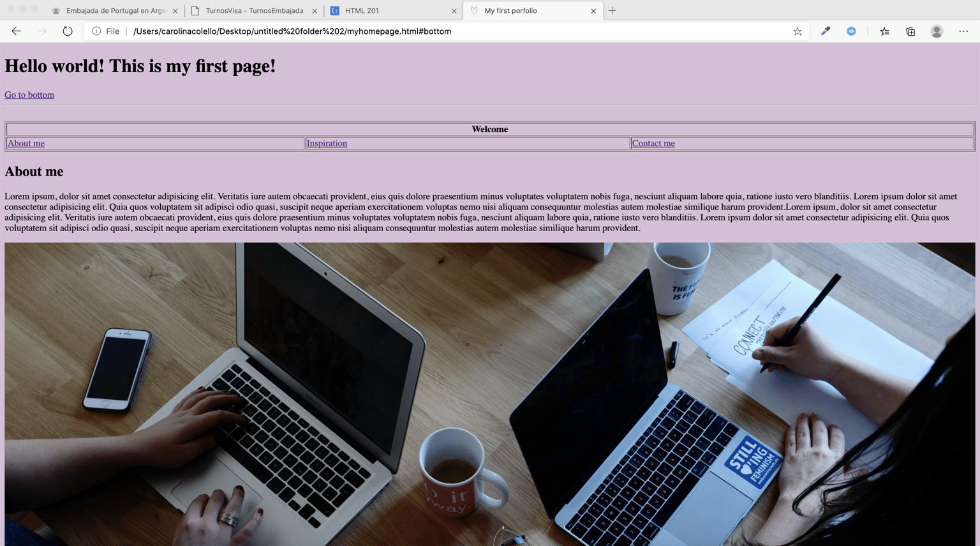
Task: Follow the Go to bottom link
Action: pyautogui.click(x=29, y=95)
